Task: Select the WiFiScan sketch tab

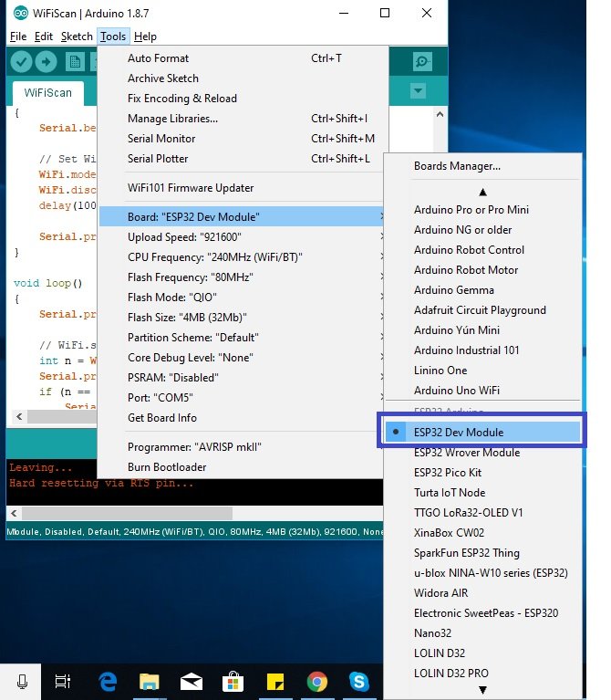Action: (47, 93)
